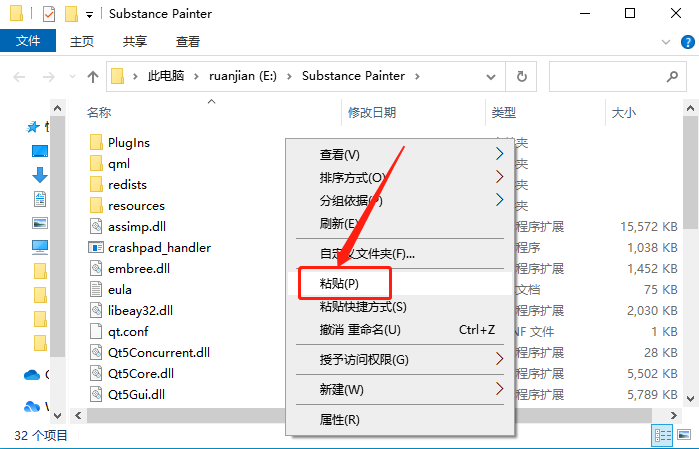Viewport: 699px width, 449px height.
Task: Select the eula text document icon
Action: (x=96, y=289)
